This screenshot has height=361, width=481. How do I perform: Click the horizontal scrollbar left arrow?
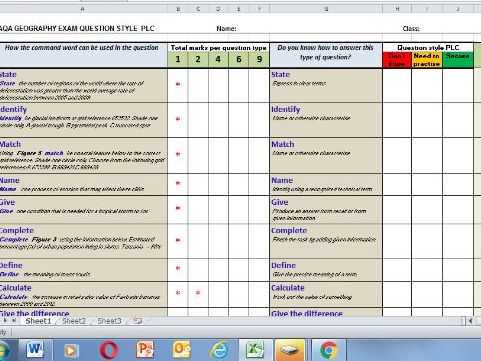(470, 321)
